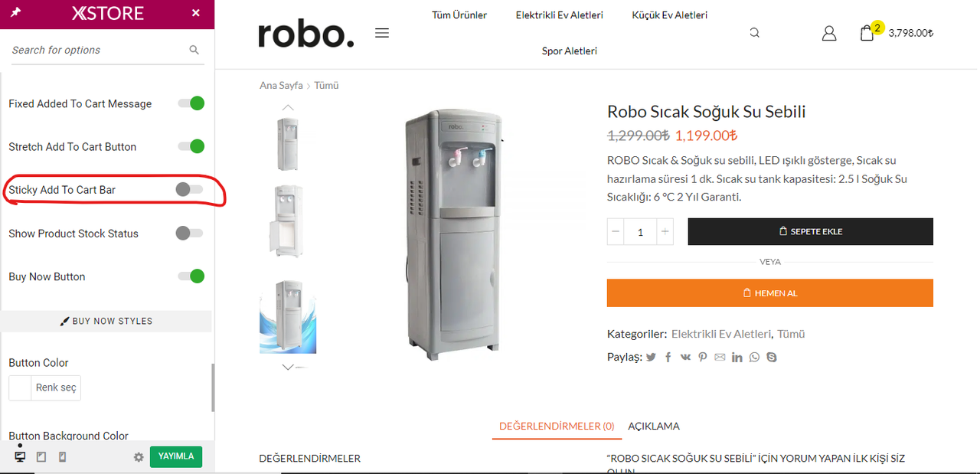Share product via WhatsApp icon
Screen dimensions: 980x474
[x=755, y=357]
